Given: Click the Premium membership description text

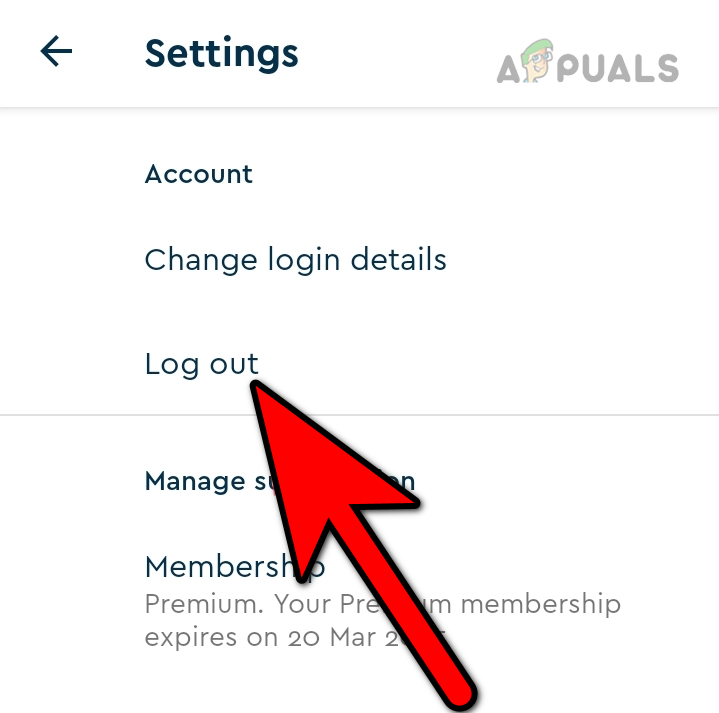Looking at the screenshot, I should click(x=383, y=620).
